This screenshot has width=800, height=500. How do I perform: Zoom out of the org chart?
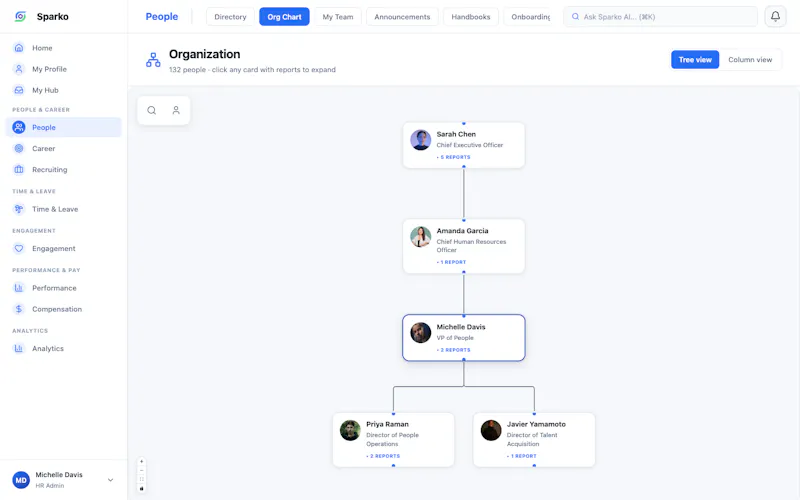click(142, 470)
